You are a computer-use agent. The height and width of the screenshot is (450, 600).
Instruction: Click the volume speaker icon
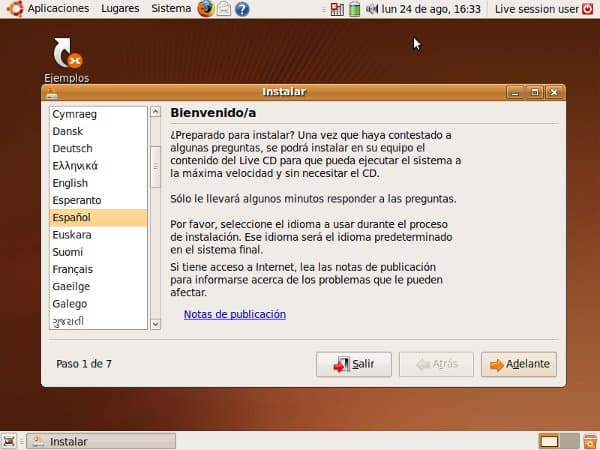[x=372, y=9]
